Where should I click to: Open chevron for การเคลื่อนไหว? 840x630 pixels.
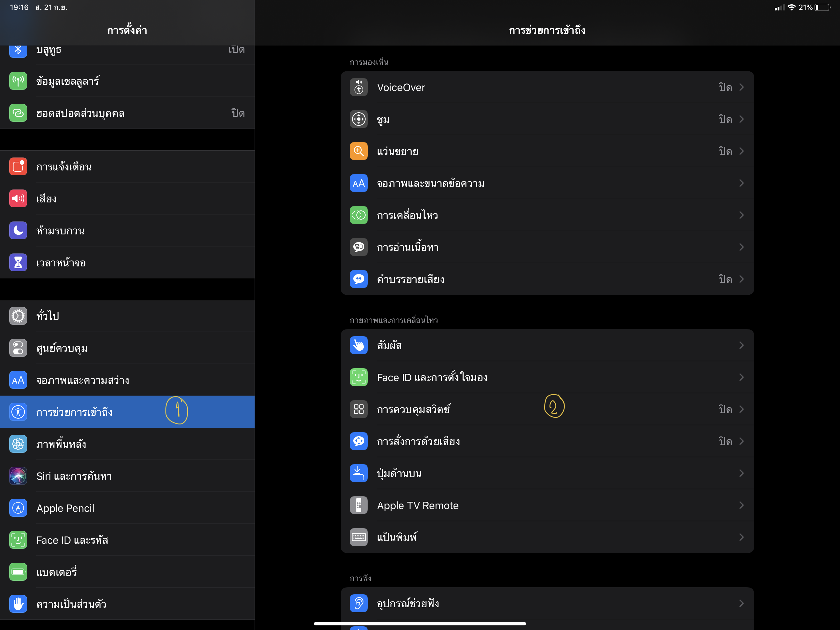coord(741,215)
